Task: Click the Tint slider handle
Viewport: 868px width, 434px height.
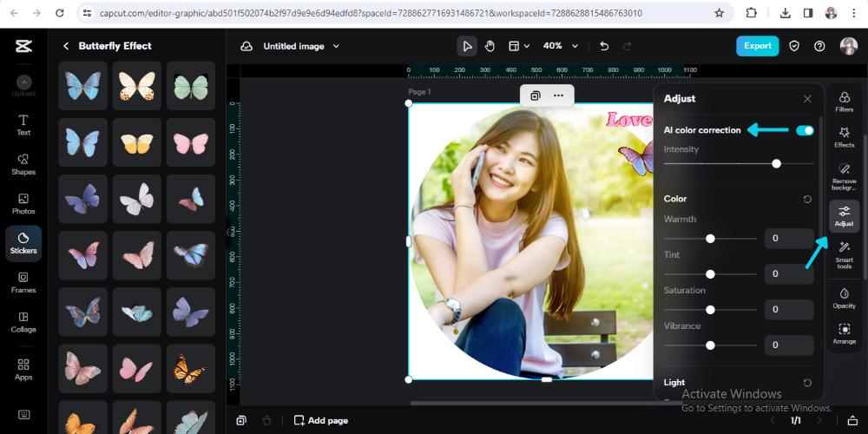Action: [710, 274]
